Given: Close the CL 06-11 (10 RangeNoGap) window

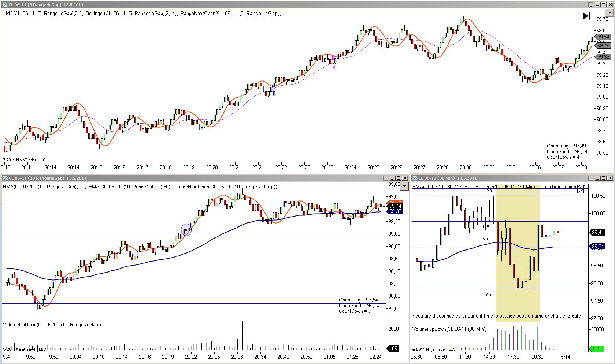Looking at the screenshot, I should (x=405, y=178).
